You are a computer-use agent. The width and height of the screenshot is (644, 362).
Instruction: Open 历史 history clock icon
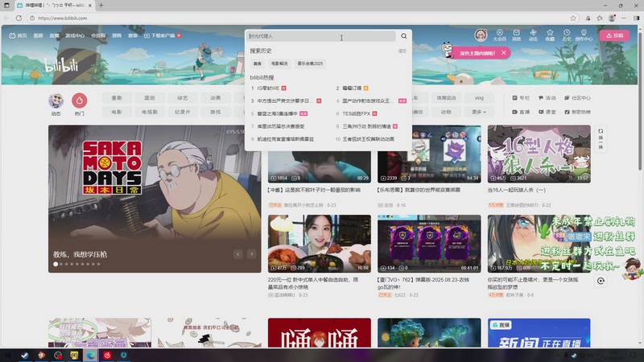coord(567,35)
